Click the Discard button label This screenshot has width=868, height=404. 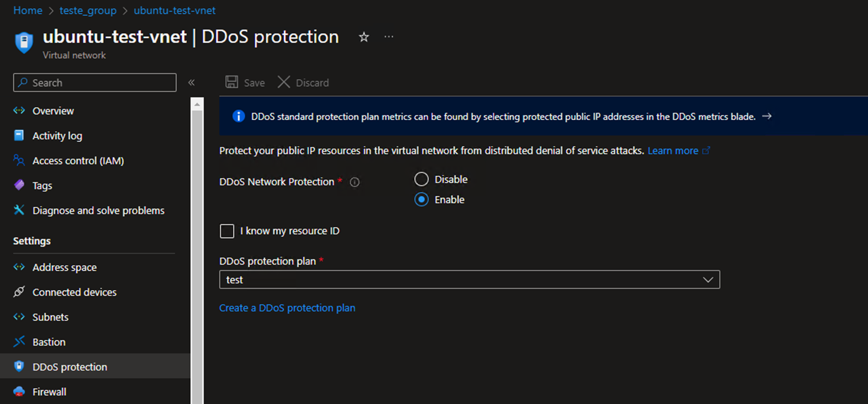(x=312, y=83)
